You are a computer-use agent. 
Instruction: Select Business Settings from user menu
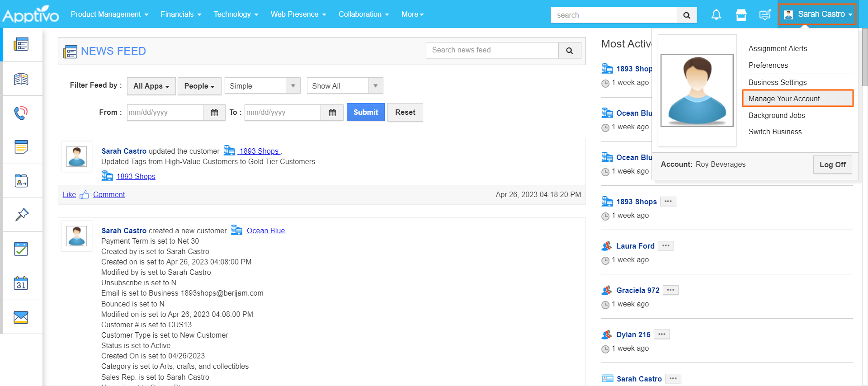click(778, 82)
